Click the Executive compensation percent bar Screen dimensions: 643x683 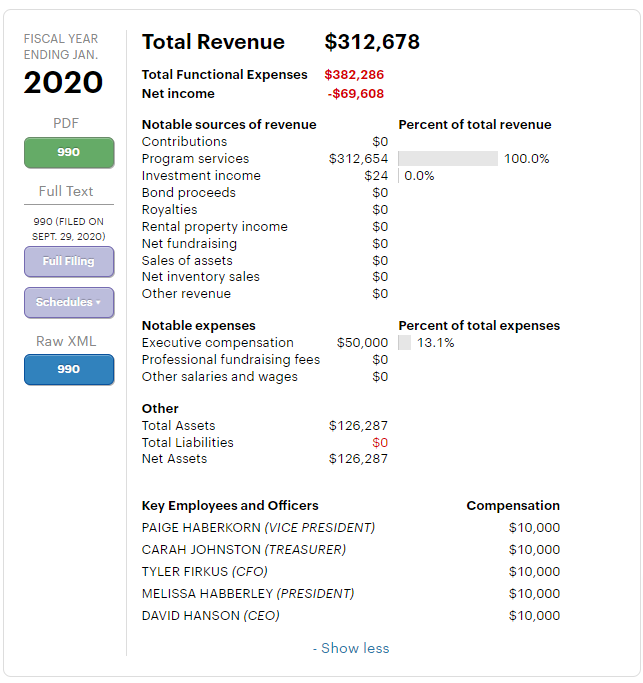[405, 343]
